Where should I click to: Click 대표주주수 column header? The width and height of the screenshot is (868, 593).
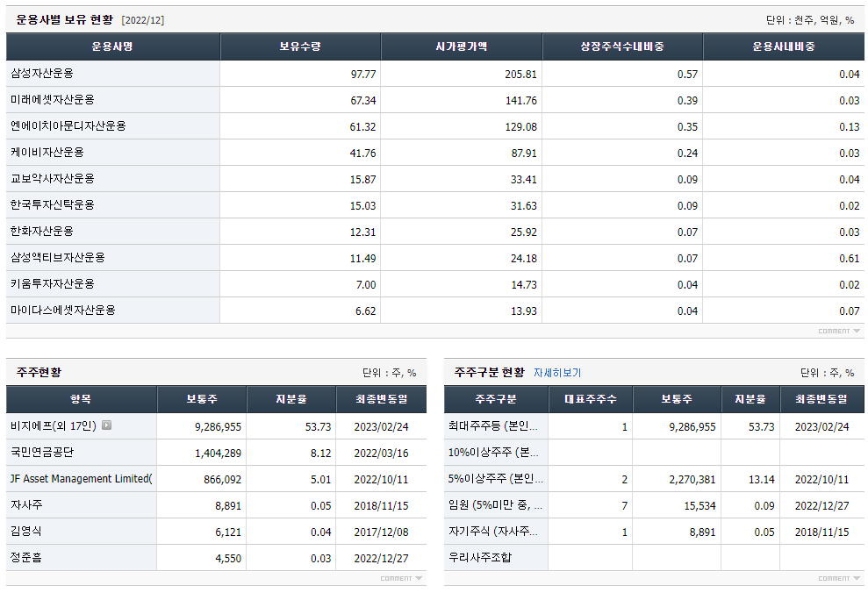pyautogui.click(x=590, y=399)
